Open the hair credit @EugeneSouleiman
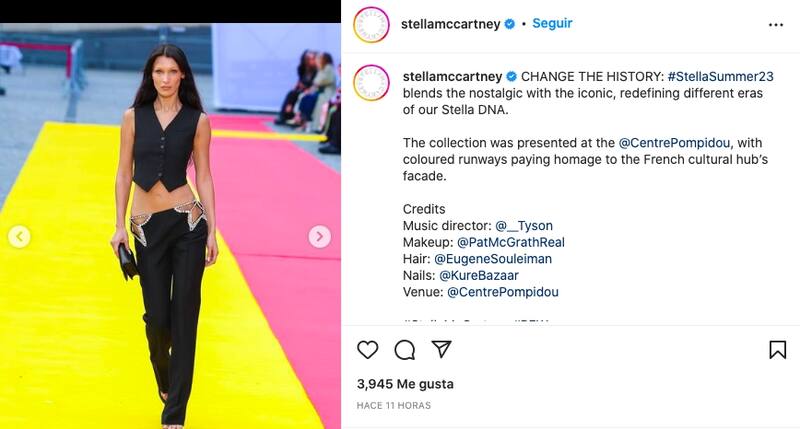Screen dimensions: 800x429 [x=493, y=259]
